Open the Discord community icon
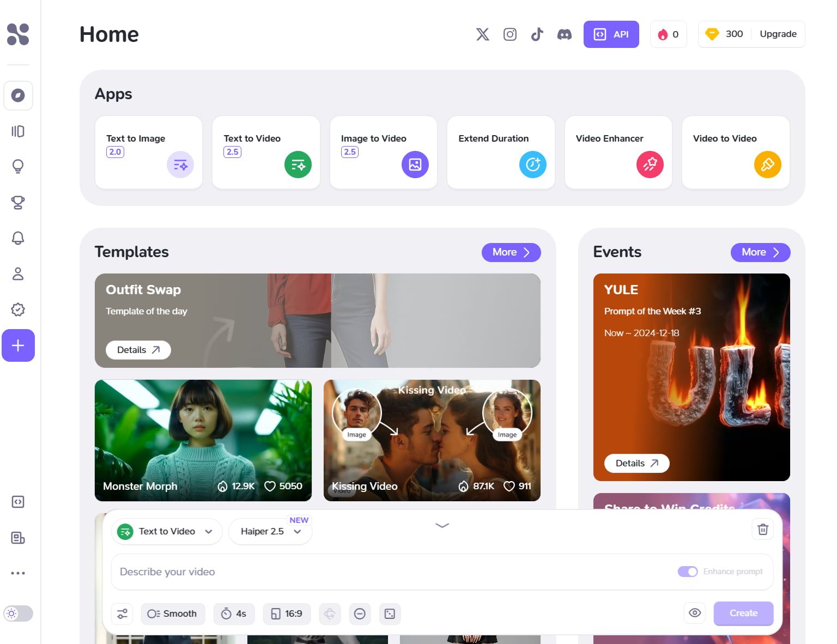Image resolution: width=837 pixels, height=644 pixels. pyautogui.click(x=564, y=34)
